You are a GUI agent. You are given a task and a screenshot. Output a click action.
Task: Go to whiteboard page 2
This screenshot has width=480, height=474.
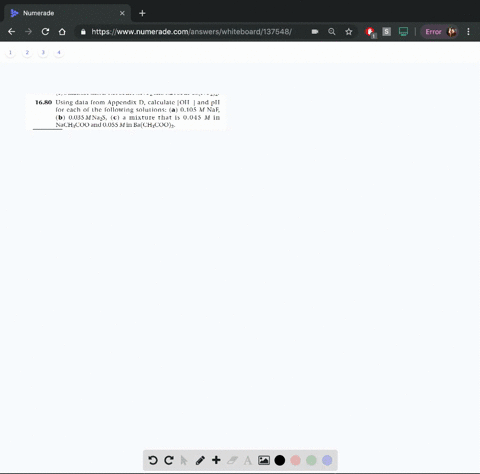pyautogui.click(x=27, y=52)
